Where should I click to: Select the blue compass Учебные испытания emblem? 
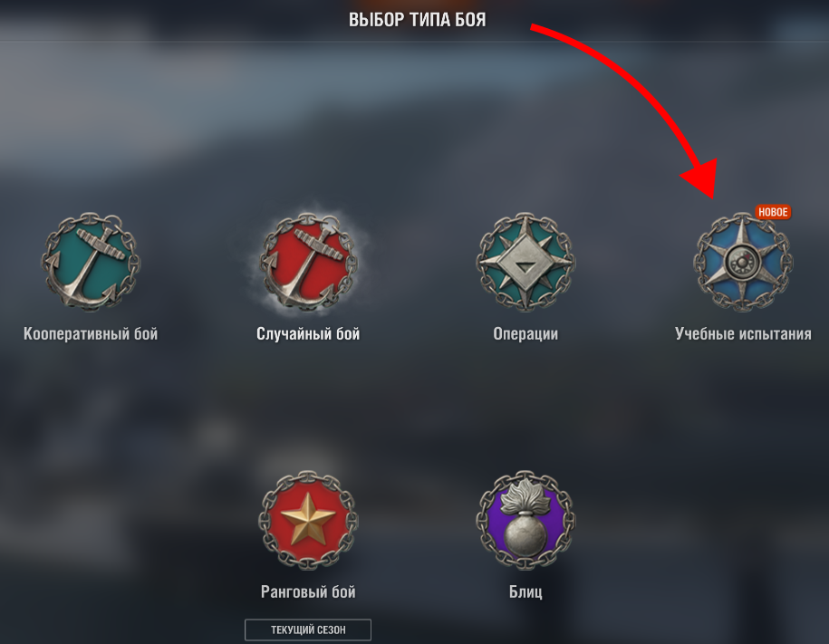click(743, 262)
